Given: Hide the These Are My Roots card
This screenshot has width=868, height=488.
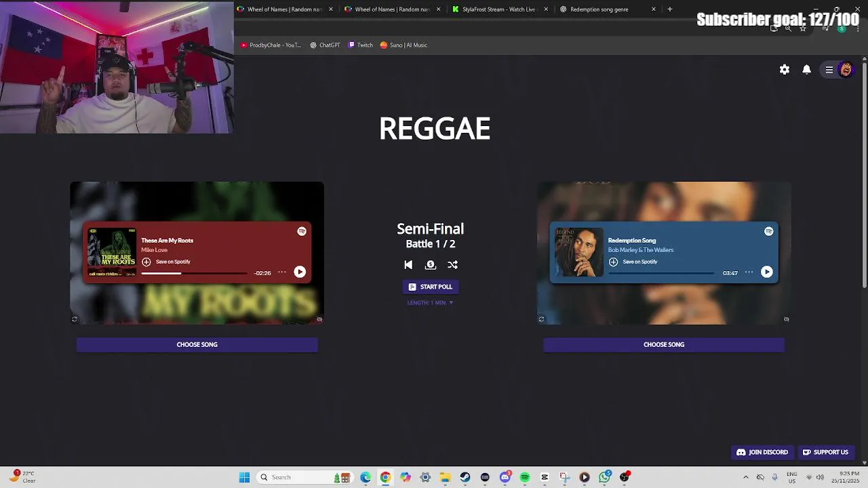Looking at the screenshot, I should tap(319, 319).
